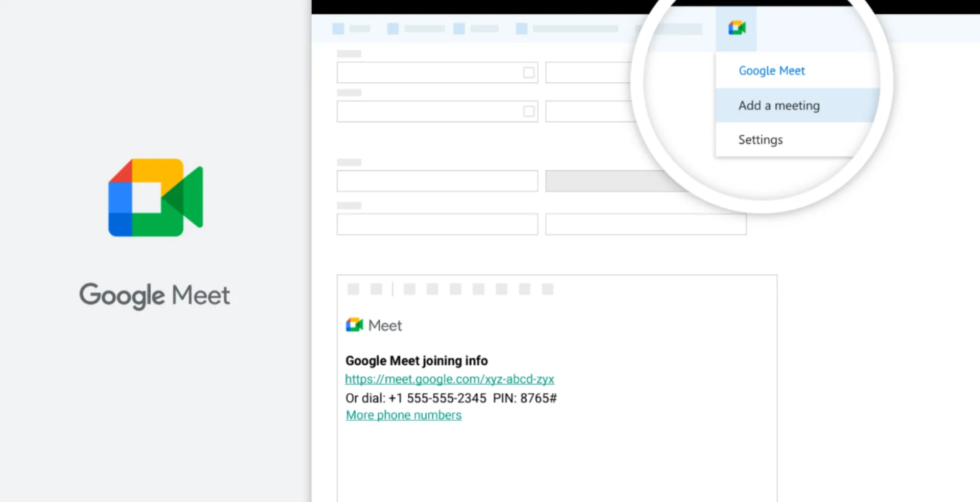Click the blue icon beside the long header search bar

[521, 29]
